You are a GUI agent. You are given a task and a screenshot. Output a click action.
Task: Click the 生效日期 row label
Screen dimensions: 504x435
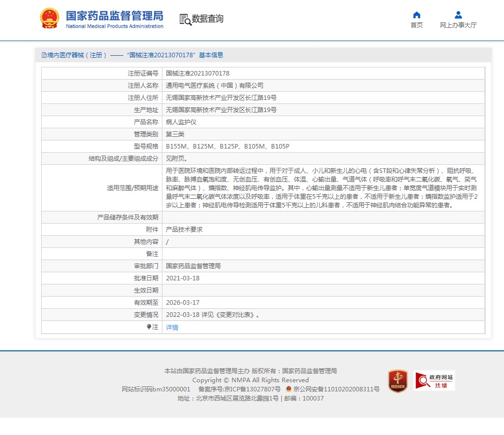[146, 291]
